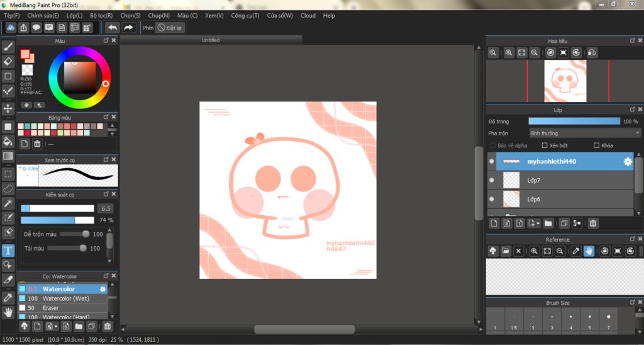
Task: Toggle the Bảo vệ alpha checkbox
Action: [x=493, y=145]
